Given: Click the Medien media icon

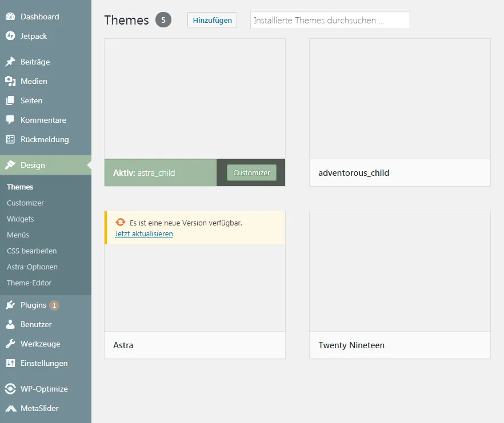Looking at the screenshot, I should [10, 81].
